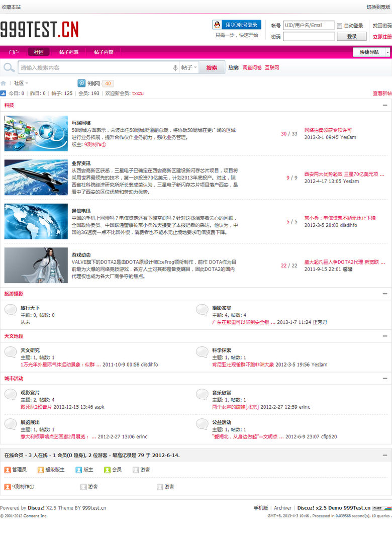
Task: Click the online user 9测制作 avatar icon
Action: coord(8,487)
